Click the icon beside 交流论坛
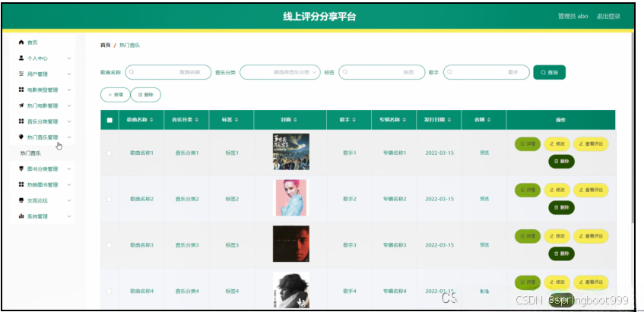The image size is (644, 312). (21, 200)
